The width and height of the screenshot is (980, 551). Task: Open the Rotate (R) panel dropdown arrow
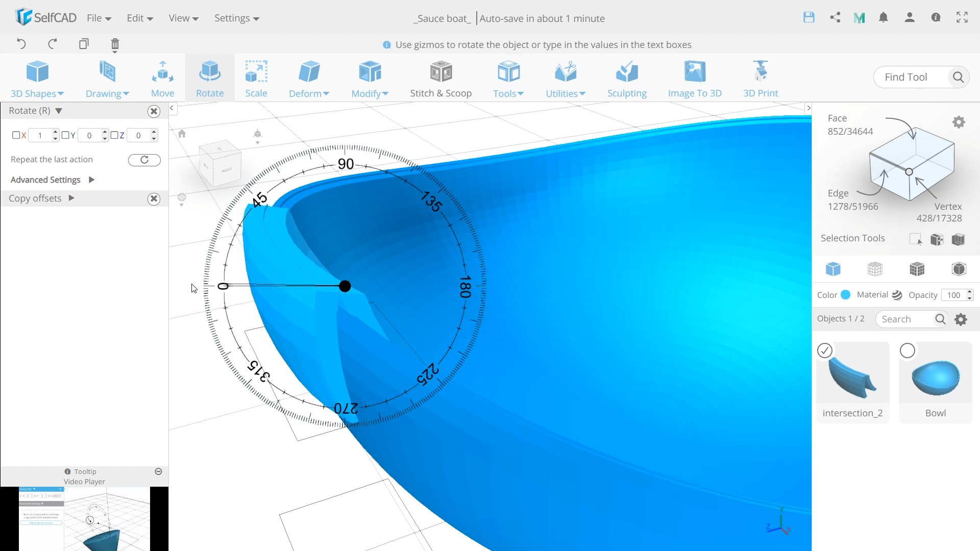coord(59,111)
